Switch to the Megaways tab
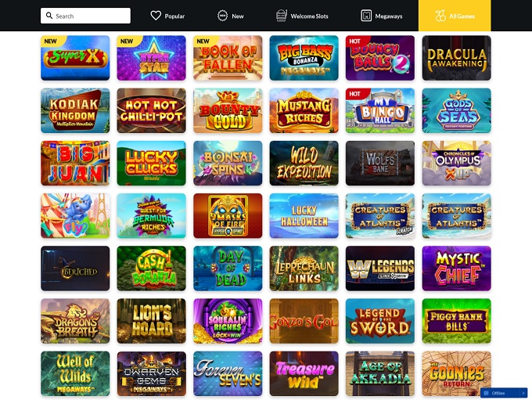 coord(382,16)
